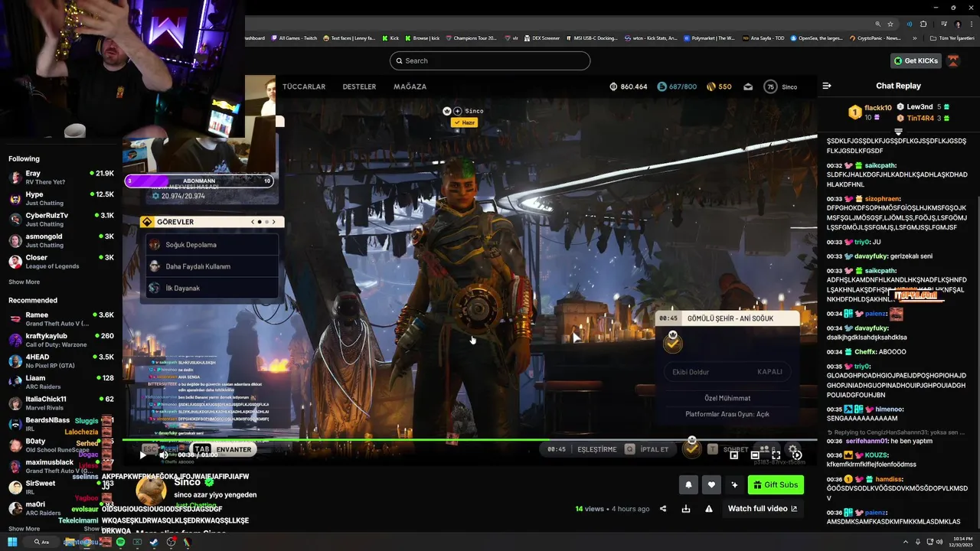Switch the player to theater mode
The image size is (980, 551).
755,455
